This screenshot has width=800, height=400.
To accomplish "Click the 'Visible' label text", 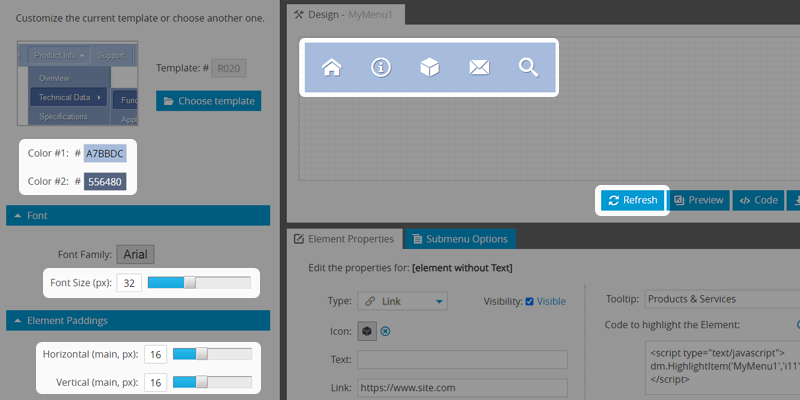I will click(x=551, y=302).
